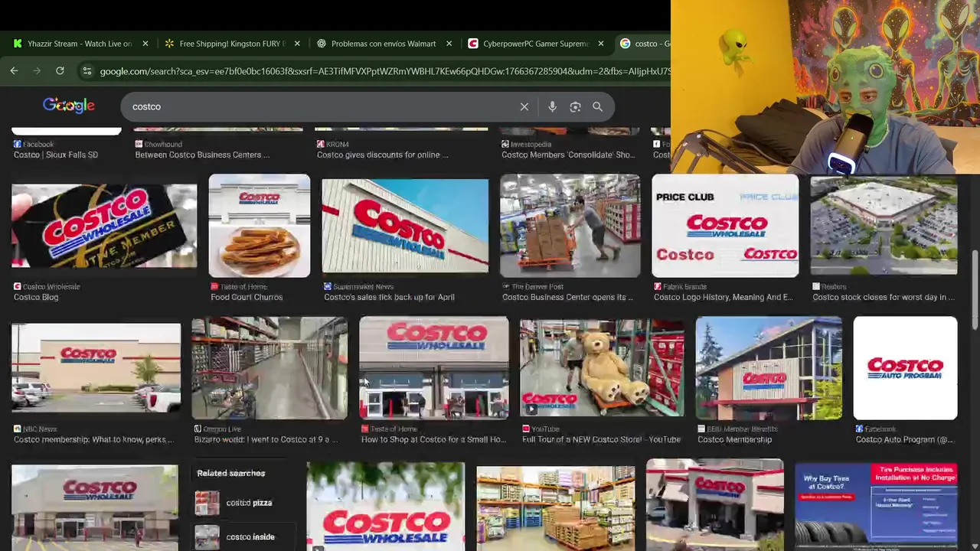980x551 pixels.
Task: Open NBC News Costco storefront image
Action: [x=96, y=368]
